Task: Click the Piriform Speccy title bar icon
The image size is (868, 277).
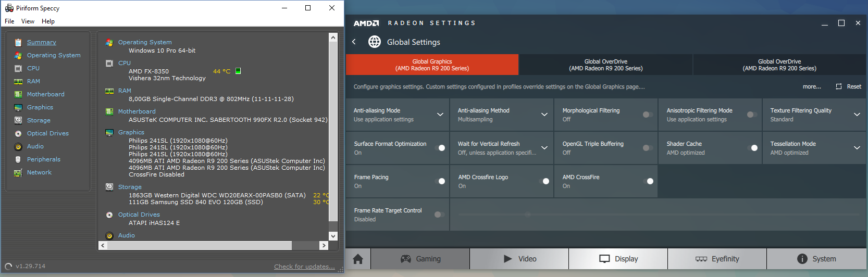Action: (x=9, y=8)
